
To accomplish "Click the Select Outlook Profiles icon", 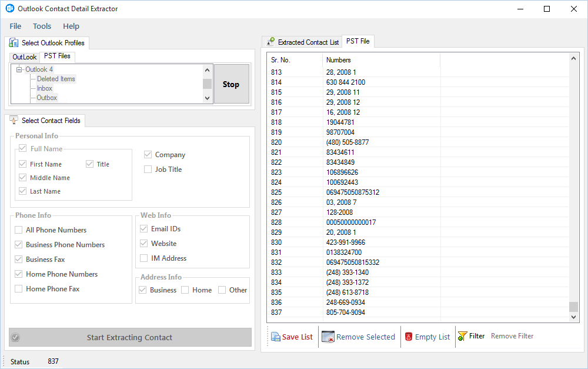I will tap(14, 43).
